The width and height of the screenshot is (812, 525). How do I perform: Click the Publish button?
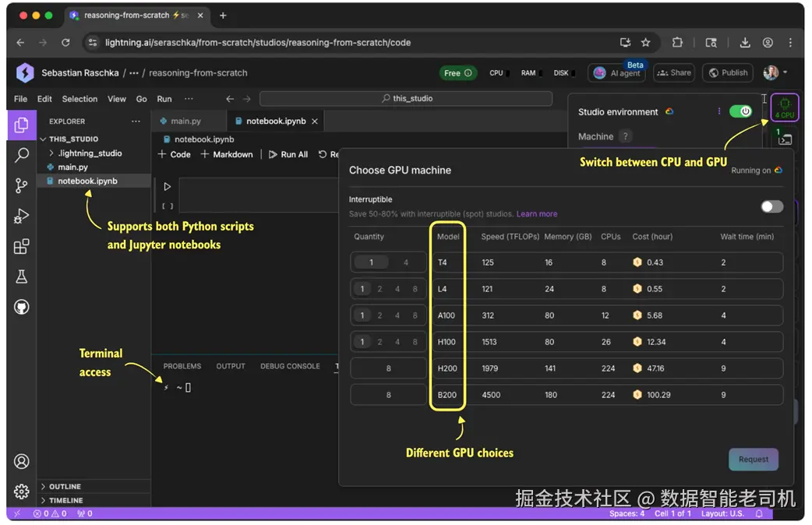728,73
